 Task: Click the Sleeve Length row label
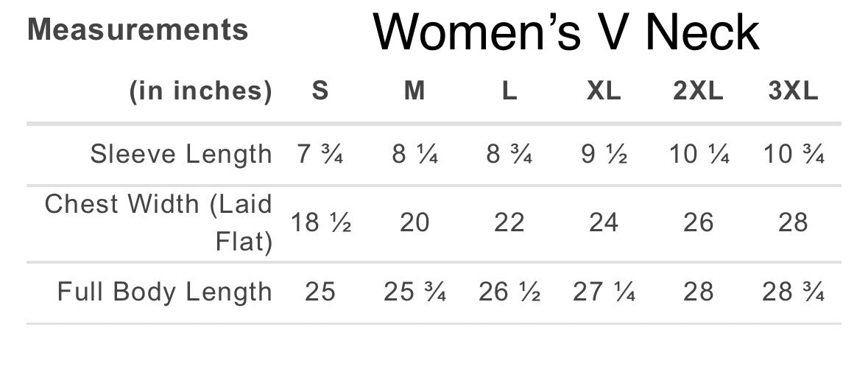click(x=181, y=155)
